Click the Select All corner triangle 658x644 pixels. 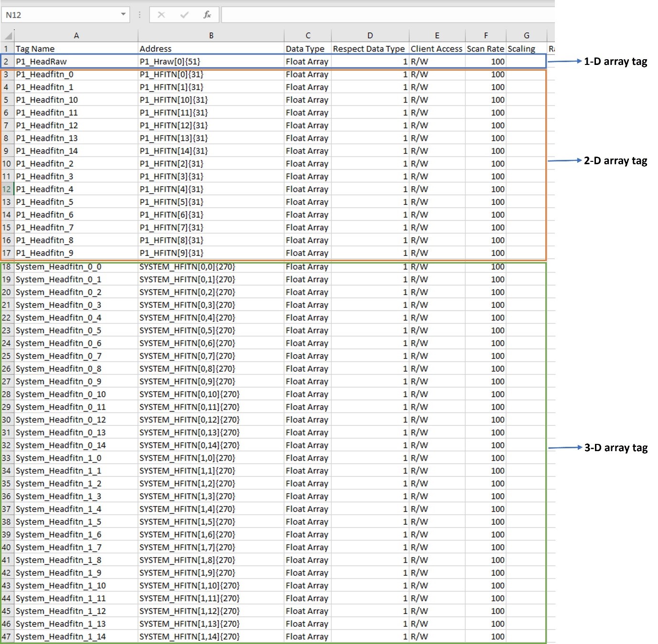pyautogui.click(x=8, y=36)
